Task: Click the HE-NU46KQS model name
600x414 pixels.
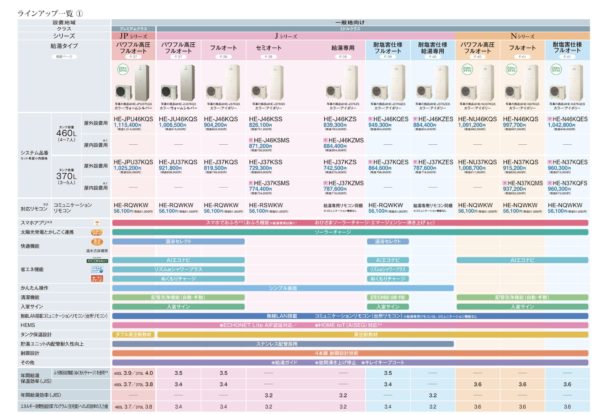Action: [x=477, y=119]
